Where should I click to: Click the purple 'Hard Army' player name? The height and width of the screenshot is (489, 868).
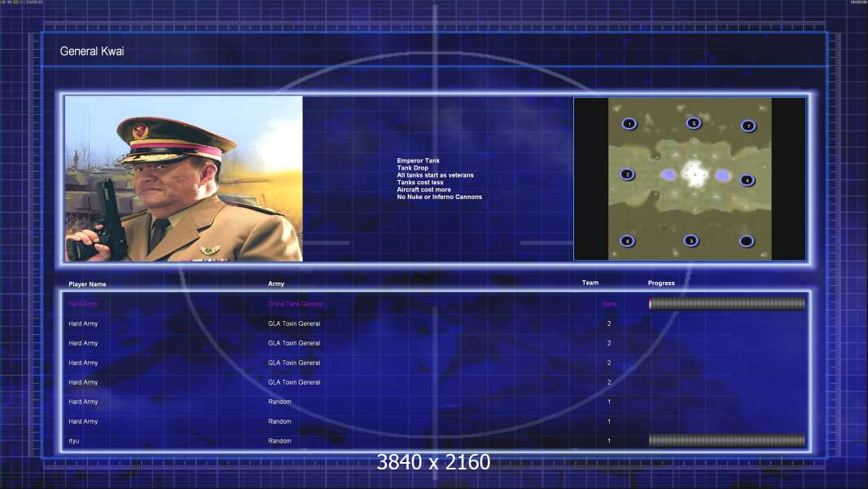point(83,304)
